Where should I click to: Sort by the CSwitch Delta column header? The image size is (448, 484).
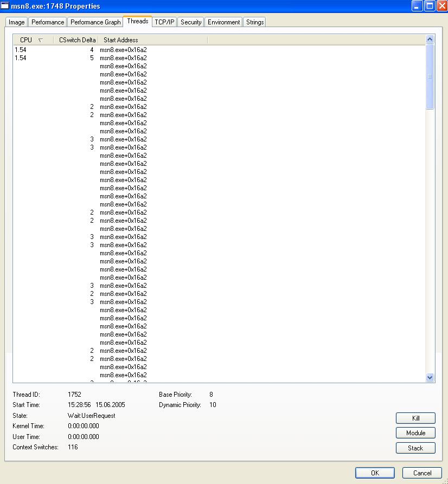click(76, 40)
